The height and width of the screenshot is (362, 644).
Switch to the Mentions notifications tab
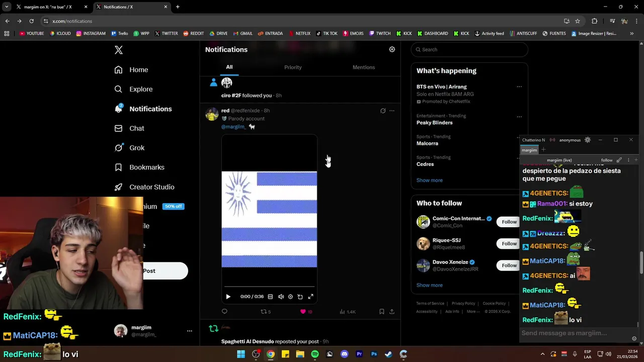coord(364,67)
